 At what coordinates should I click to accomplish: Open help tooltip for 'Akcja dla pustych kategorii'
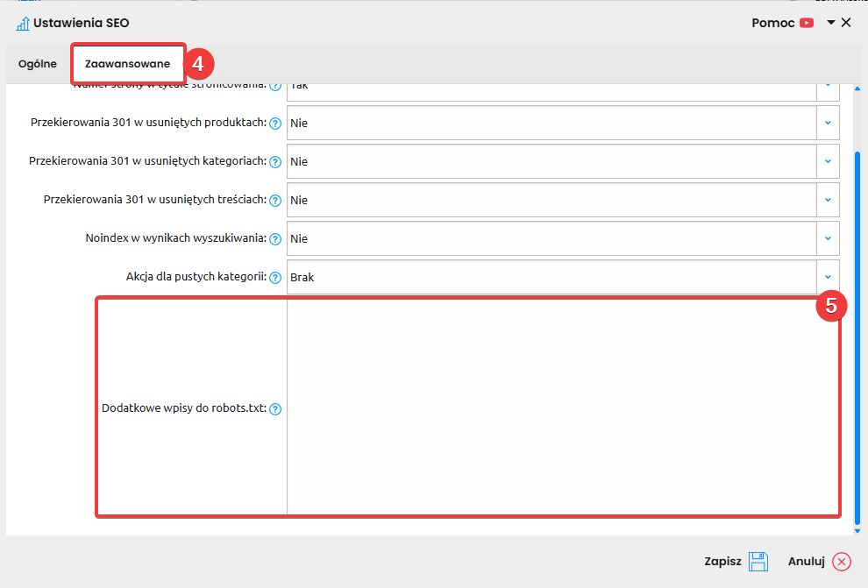[x=275, y=278]
